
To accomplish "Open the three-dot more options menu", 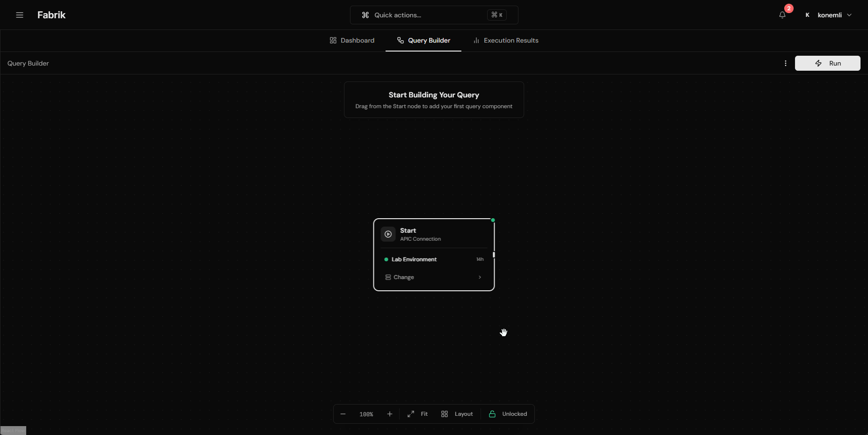I will click(x=786, y=63).
